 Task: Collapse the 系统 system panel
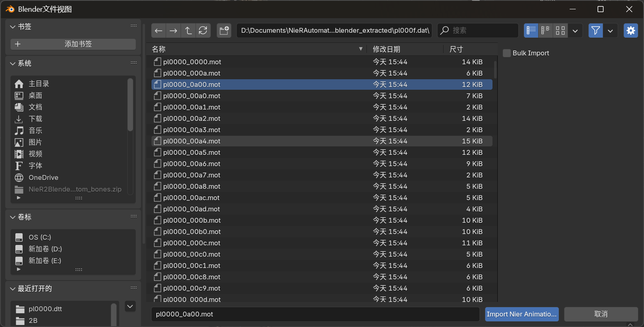click(x=13, y=63)
